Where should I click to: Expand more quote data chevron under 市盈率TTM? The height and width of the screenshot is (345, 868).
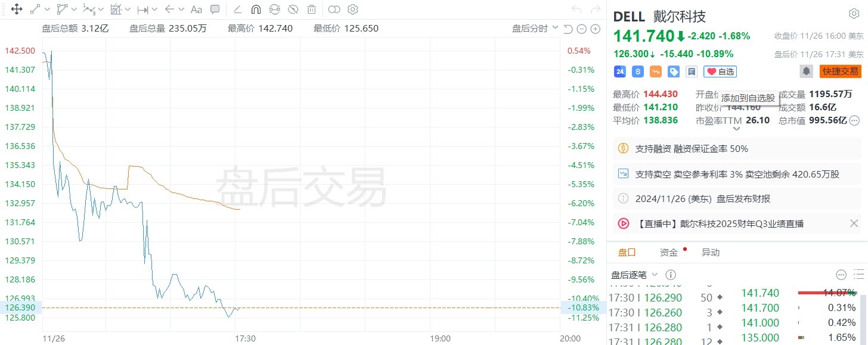coord(736,128)
